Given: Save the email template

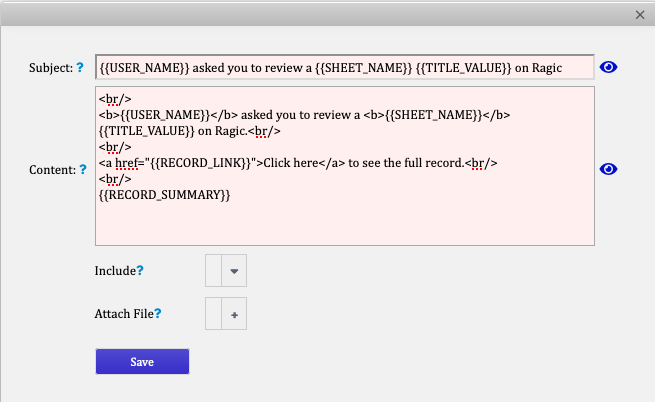Looking at the screenshot, I should (x=142, y=361).
